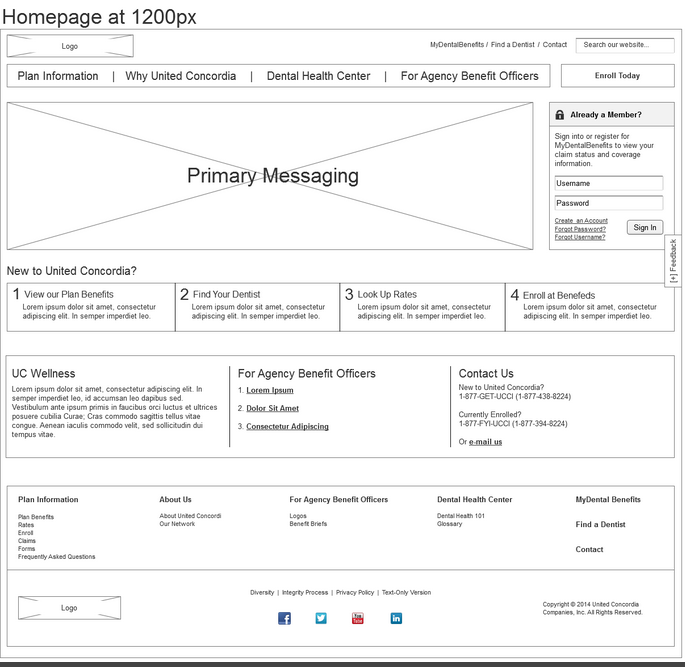Open Contact link in footer column
This screenshot has height=667, width=685.
pos(589,549)
